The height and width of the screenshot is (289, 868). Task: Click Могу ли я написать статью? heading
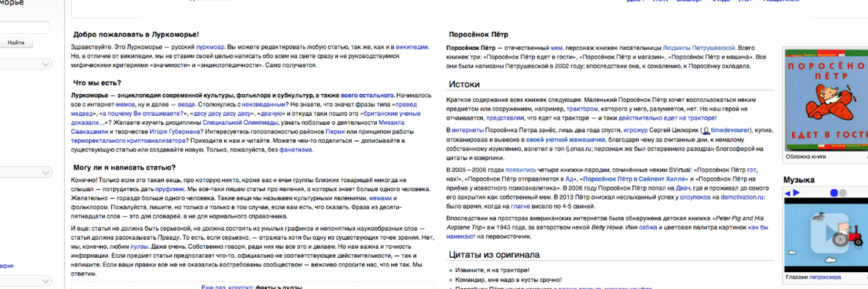click(124, 168)
